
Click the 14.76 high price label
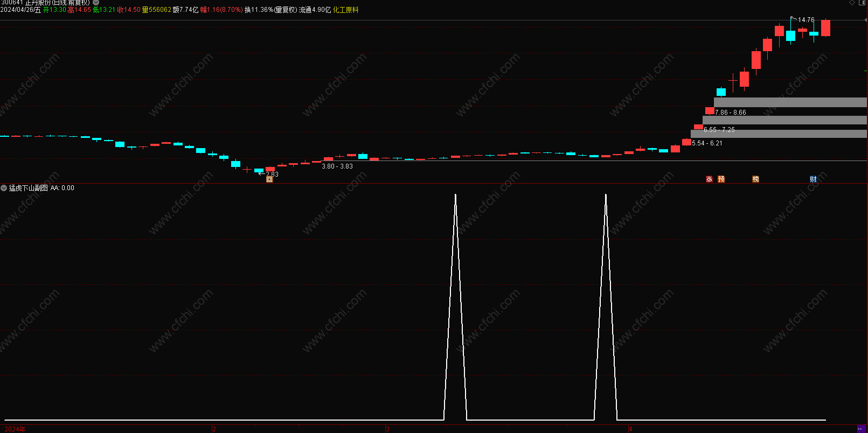[x=806, y=20]
